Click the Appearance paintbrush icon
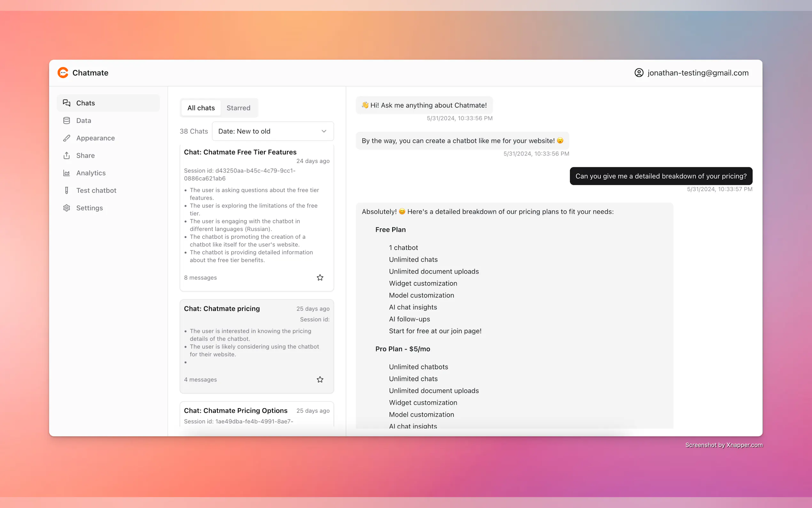The image size is (812, 508). click(66, 138)
